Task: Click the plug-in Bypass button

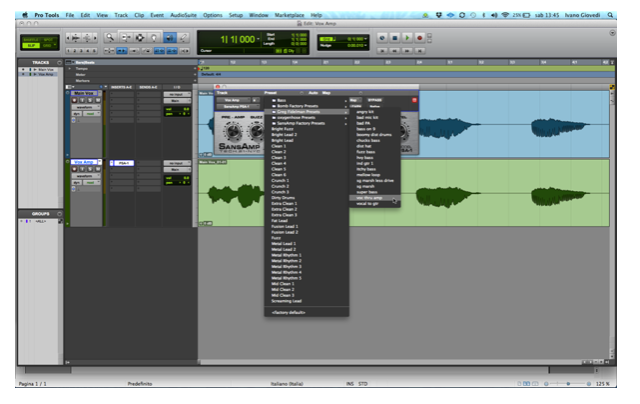Action: click(375, 100)
